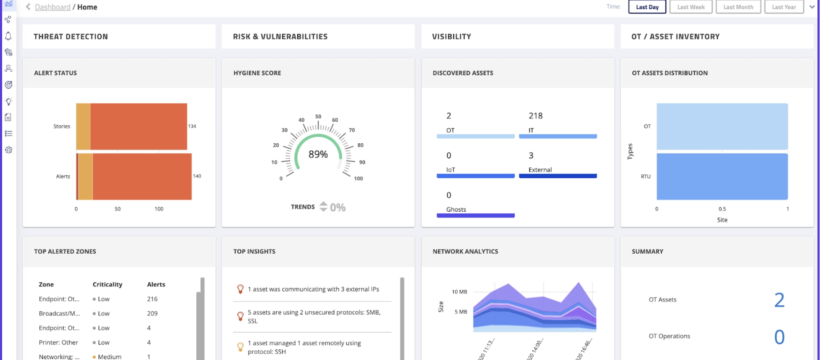Open the network graph icon in sidebar

pyautogui.click(x=8, y=20)
